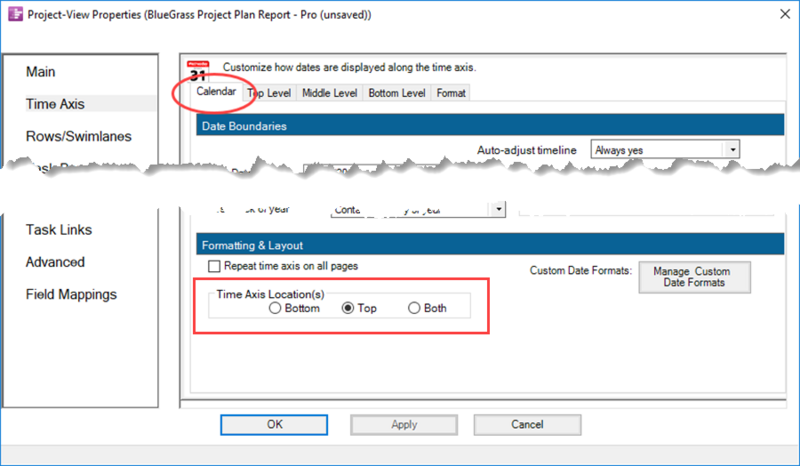Select the Top time axis location

348,308
